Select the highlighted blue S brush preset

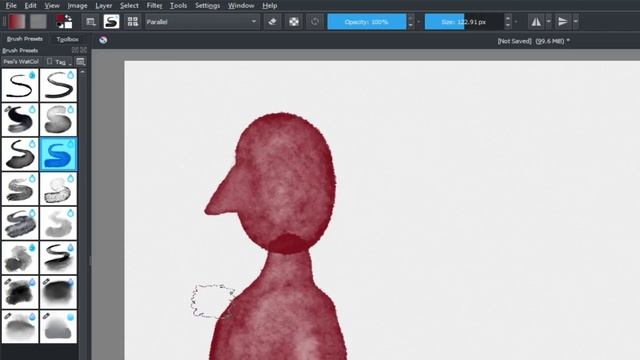(58, 154)
